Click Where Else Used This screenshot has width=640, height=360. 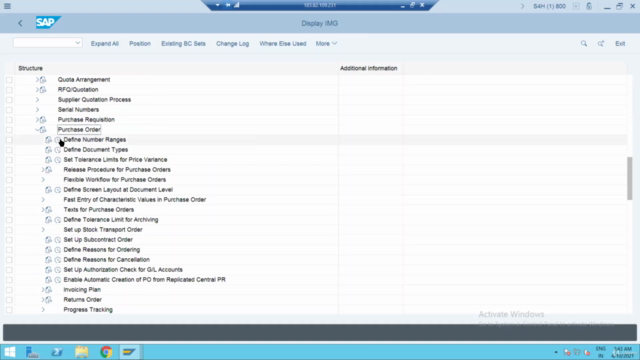pyautogui.click(x=283, y=44)
